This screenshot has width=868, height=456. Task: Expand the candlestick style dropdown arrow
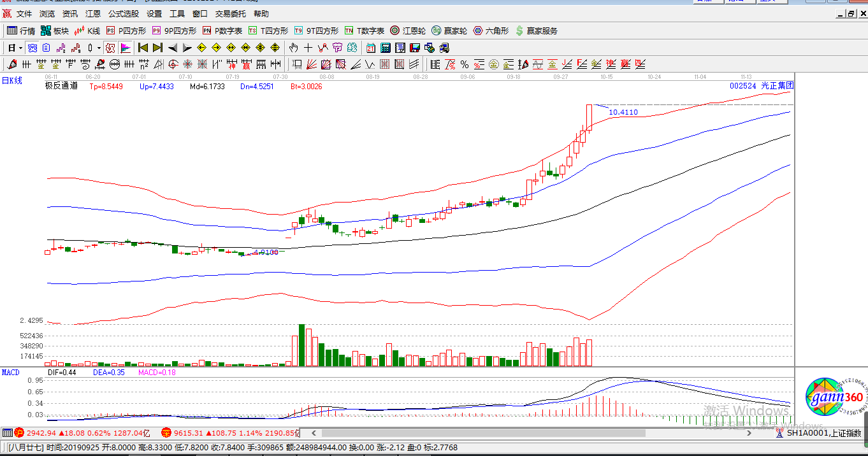99,48
